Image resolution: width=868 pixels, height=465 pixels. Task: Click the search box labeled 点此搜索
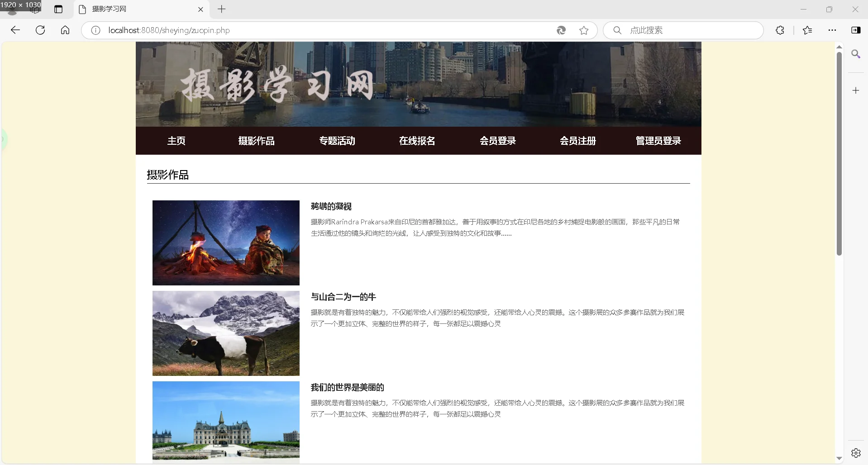[x=683, y=30]
